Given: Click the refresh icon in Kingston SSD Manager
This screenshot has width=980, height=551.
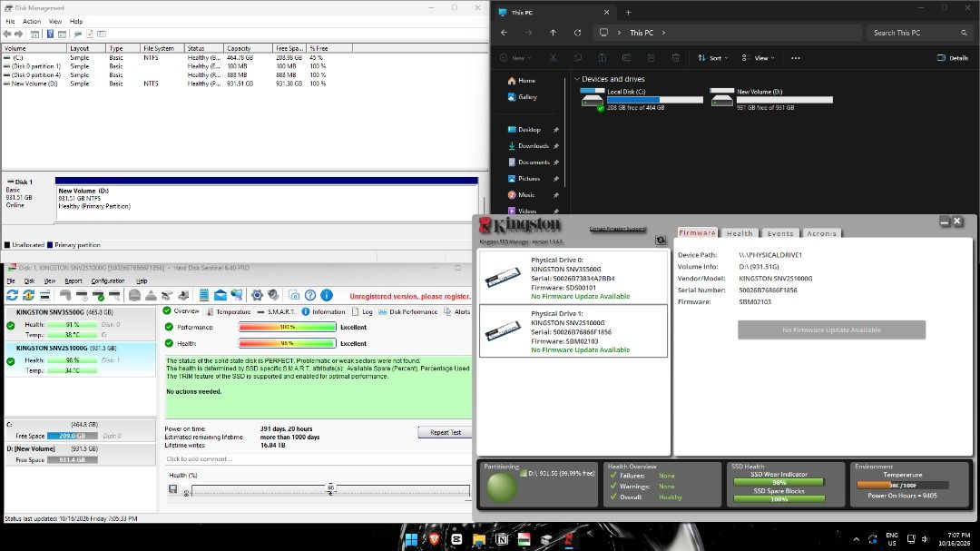Looking at the screenshot, I should pyautogui.click(x=660, y=241).
